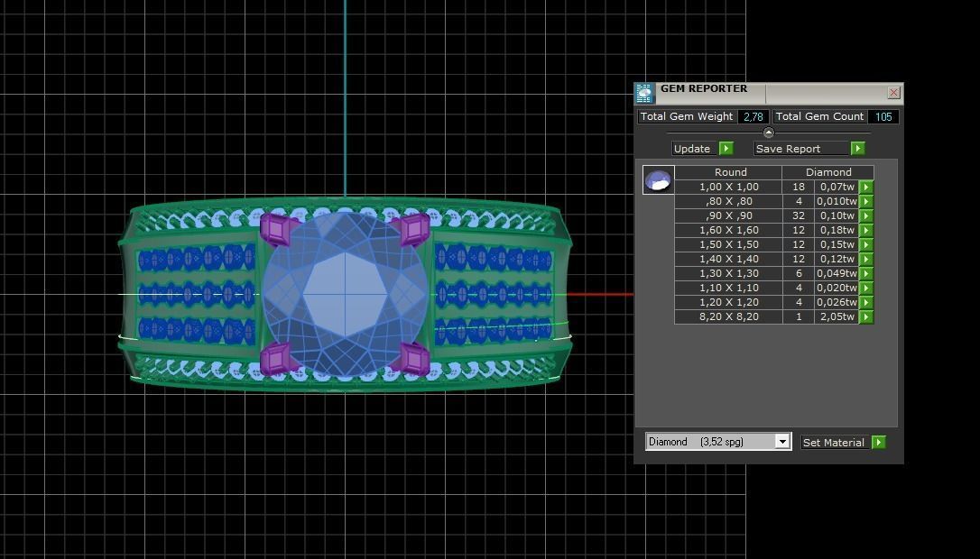The height and width of the screenshot is (559, 980).
Task: Click the green arrow for the 1,40 X 1,40 row
Action: coord(866,259)
